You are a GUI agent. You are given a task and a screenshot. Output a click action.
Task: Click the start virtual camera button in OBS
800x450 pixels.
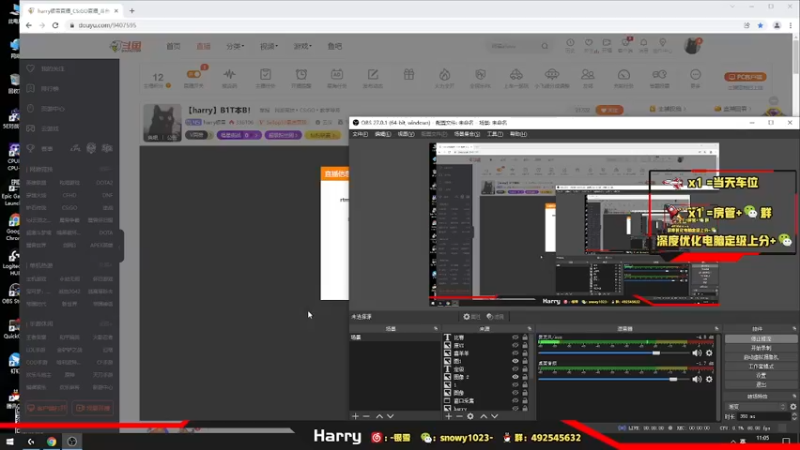(x=761, y=357)
